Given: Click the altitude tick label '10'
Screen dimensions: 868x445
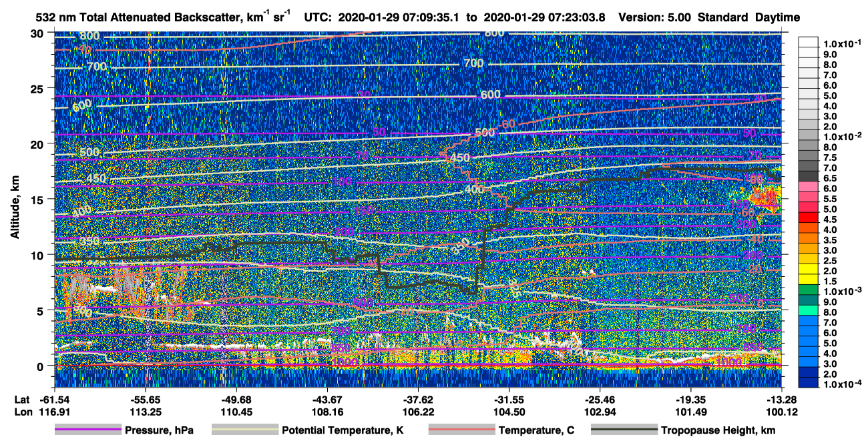Looking at the screenshot, I should [37, 255].
